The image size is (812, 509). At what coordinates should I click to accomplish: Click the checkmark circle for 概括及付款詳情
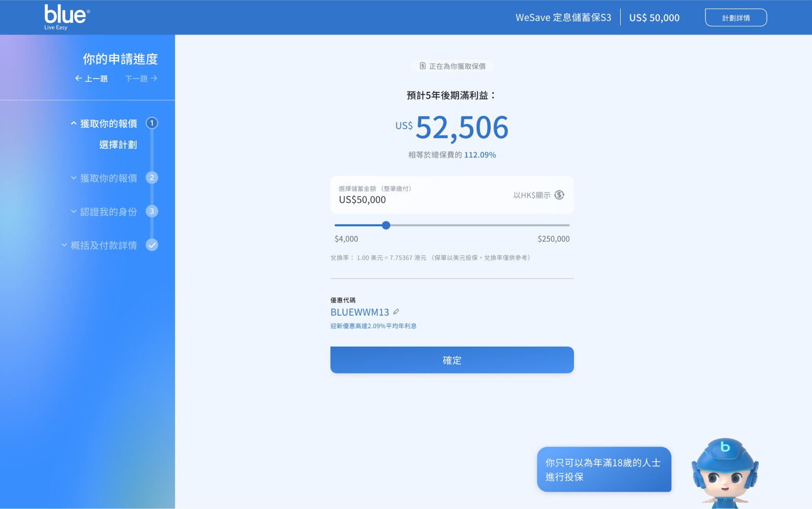coord(152,245)
